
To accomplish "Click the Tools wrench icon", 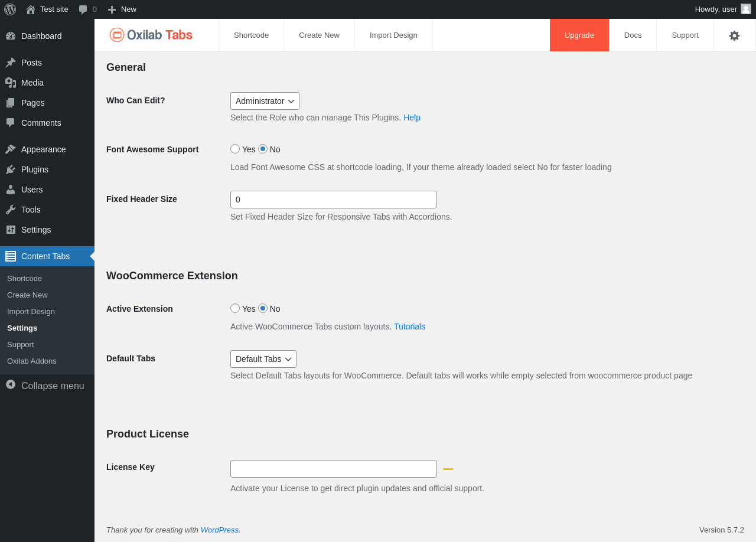I will click(11, 210).
